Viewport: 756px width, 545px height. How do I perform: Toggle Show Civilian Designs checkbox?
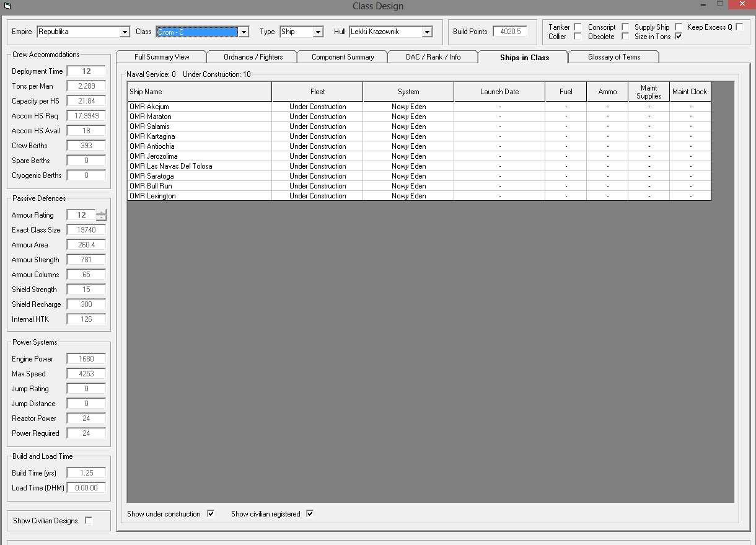click(x=89, y=521)
